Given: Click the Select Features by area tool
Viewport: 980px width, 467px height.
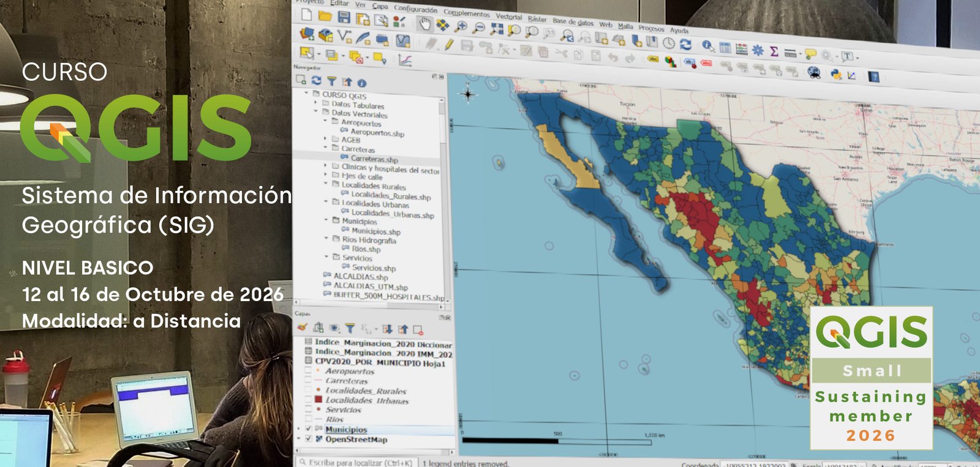Looking at the screenshot, I should pyautogui.click(x=307, y=54).
